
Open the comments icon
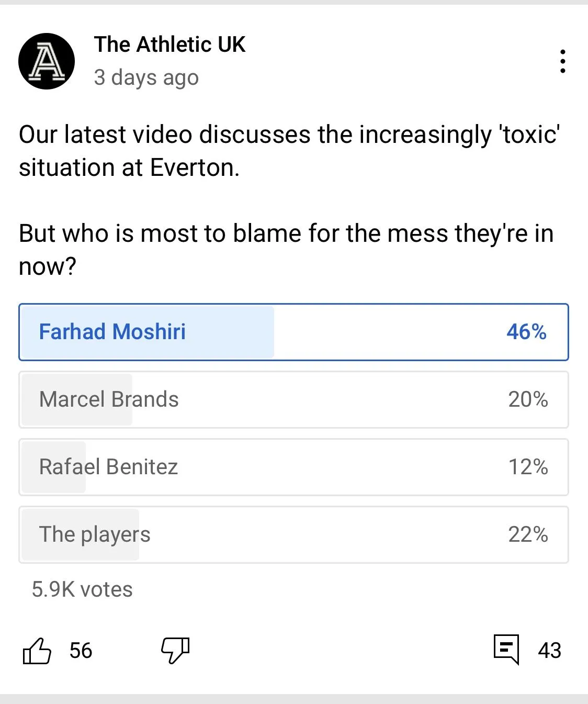[506, 650]
